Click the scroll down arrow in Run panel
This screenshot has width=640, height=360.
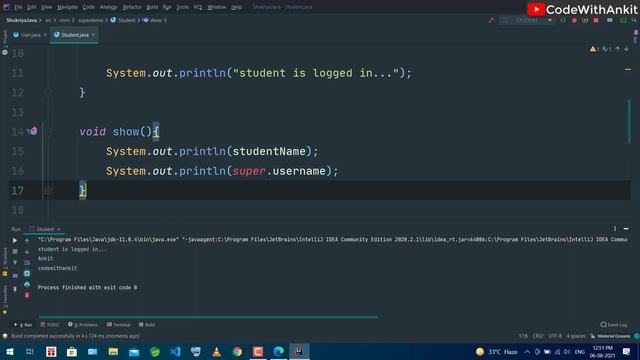point(27,251)
